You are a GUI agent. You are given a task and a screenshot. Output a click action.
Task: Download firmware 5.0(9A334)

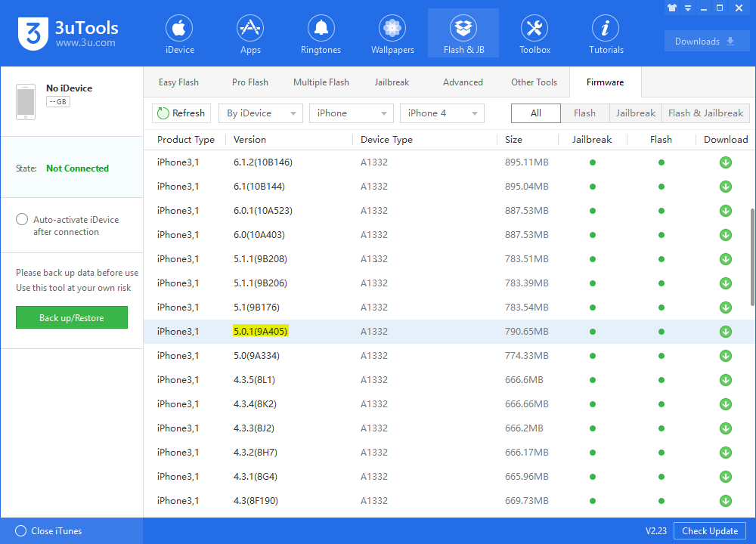tap(726, 356)
